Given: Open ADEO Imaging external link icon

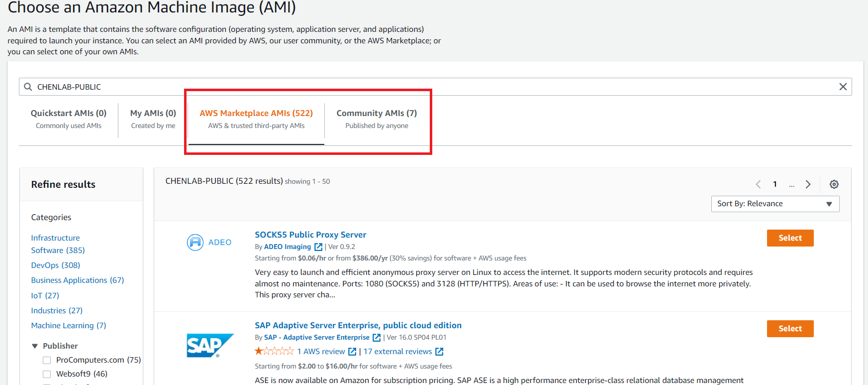Looking at the screenshot, I should coord(318,247).
